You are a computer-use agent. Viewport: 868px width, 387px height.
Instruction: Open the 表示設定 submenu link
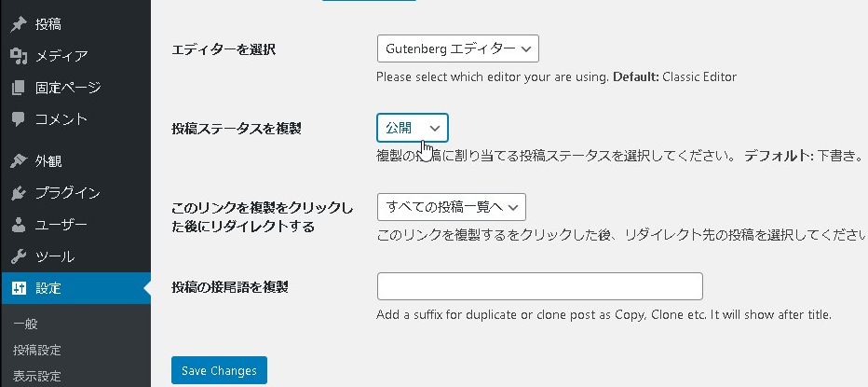point(37,377)
